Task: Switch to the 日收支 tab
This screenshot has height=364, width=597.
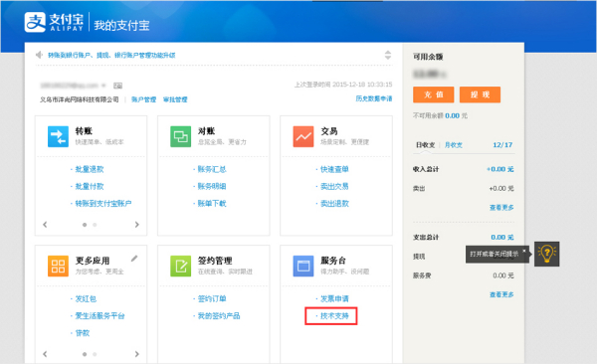Action: point(425,145)
